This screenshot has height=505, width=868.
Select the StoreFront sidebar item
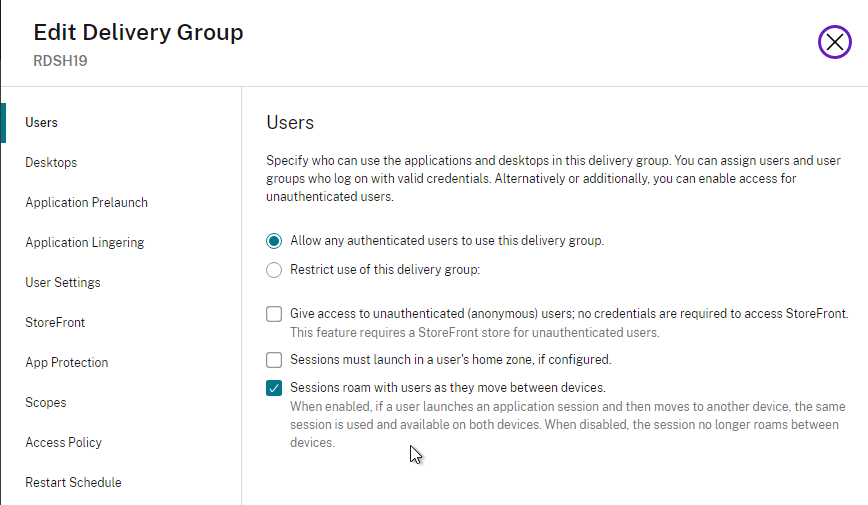coord(55,322)
